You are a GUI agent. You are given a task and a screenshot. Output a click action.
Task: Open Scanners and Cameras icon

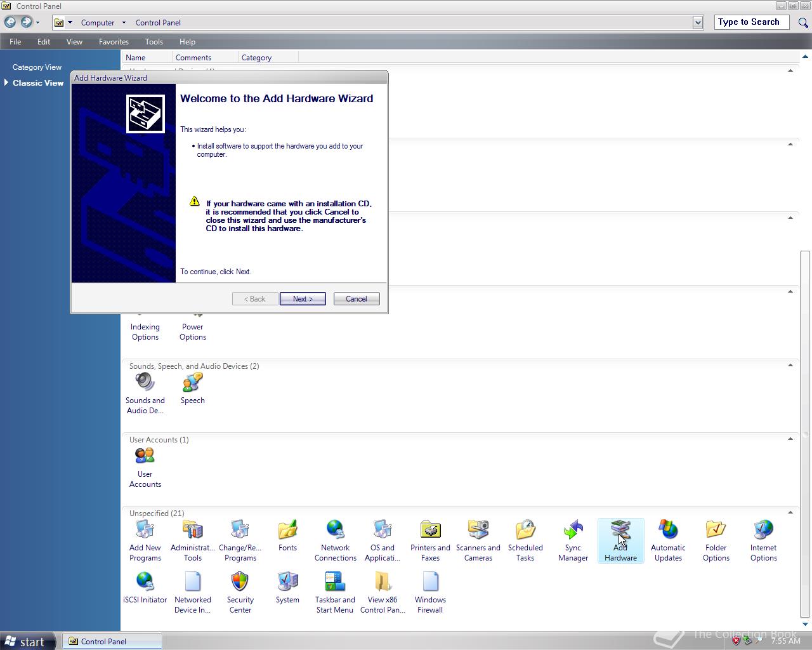[478, 541]
